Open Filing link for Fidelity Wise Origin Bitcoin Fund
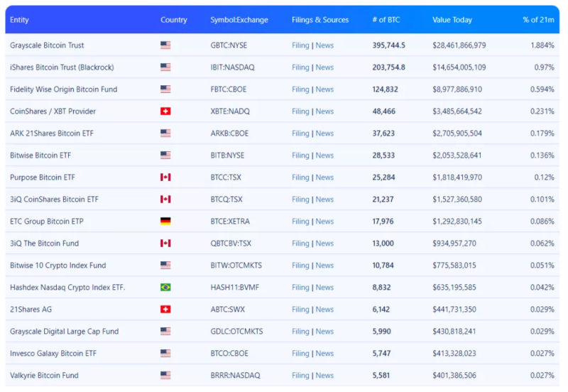Image resolution: width=568 pixels, height=392 pixels. (300, 89)
